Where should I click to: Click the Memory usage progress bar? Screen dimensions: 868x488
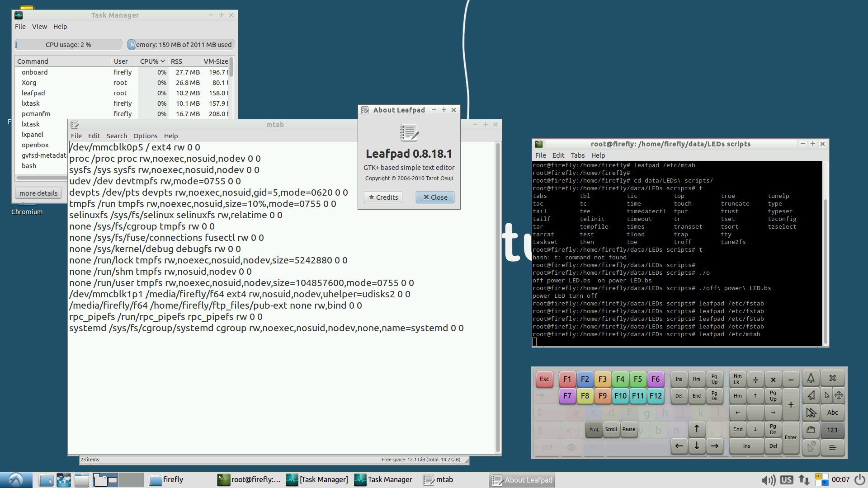point(181,45)
